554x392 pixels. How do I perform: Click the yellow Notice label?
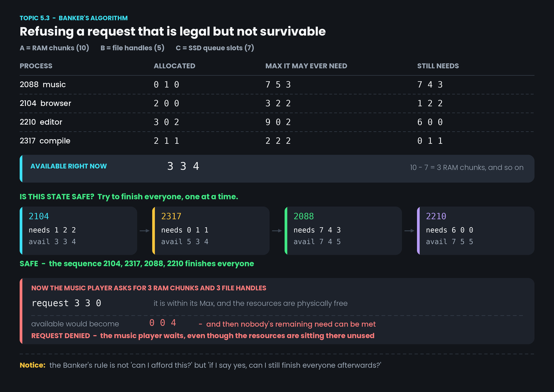click(x=33, y=365)
